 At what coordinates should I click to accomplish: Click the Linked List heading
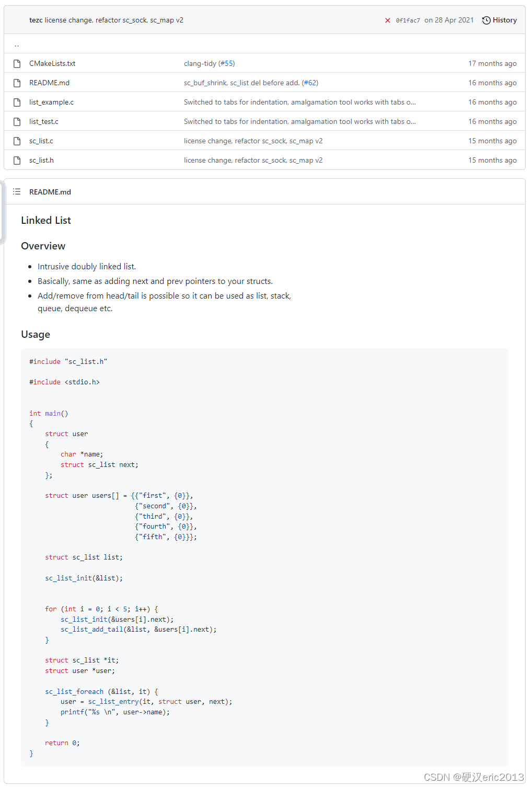tap(46, 220)
